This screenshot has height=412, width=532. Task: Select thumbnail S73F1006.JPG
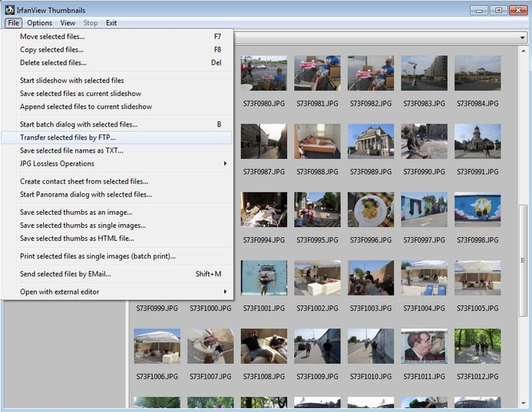[x=157, y=346]
